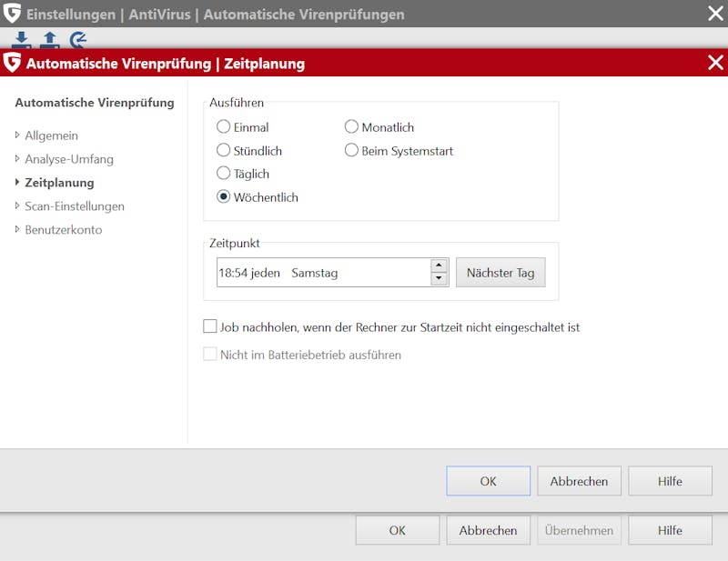
Task: Click the G DATA shield logo in red title bar
Action: coord(12,63)
